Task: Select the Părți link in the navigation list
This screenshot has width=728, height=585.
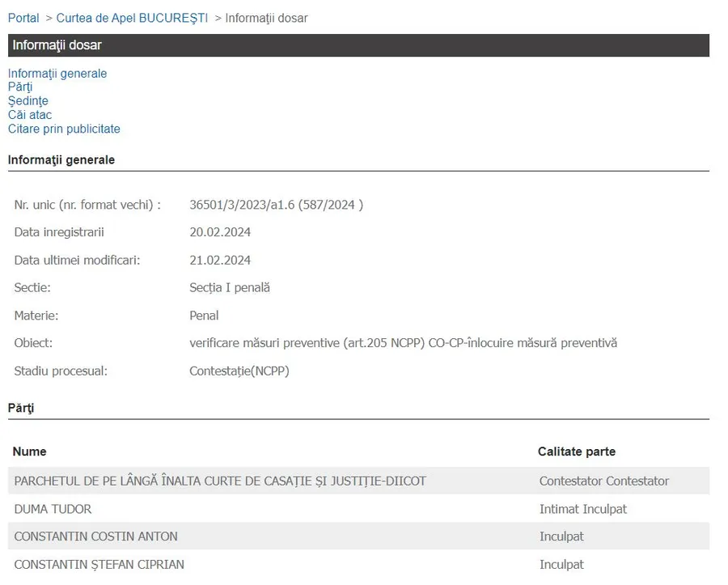Action: pos(20,87)
